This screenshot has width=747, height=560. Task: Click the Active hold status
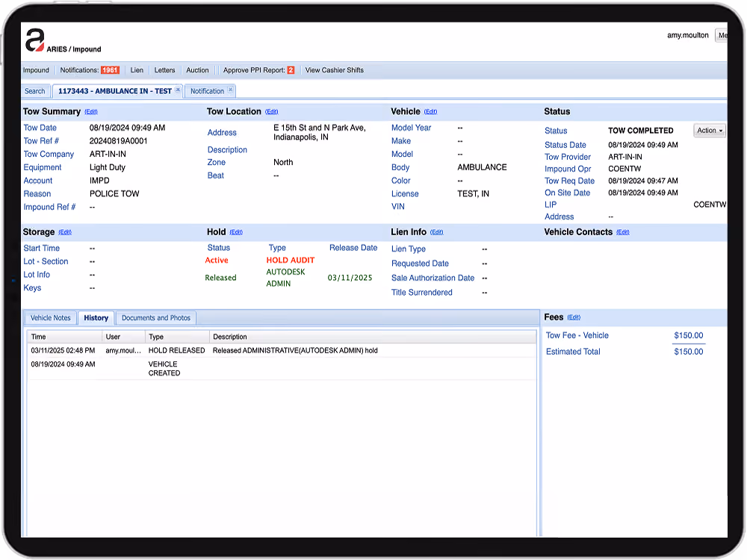click(x=217, y=260)
